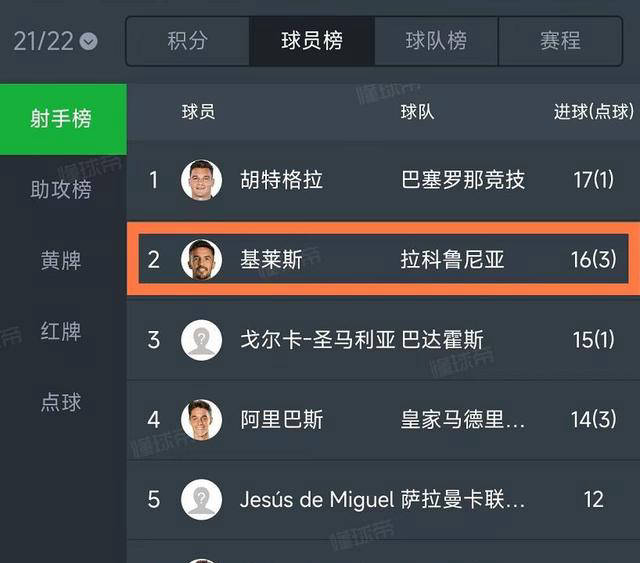Click the 进球(点球) column header
640x563 pixels.
click(590, 112)
